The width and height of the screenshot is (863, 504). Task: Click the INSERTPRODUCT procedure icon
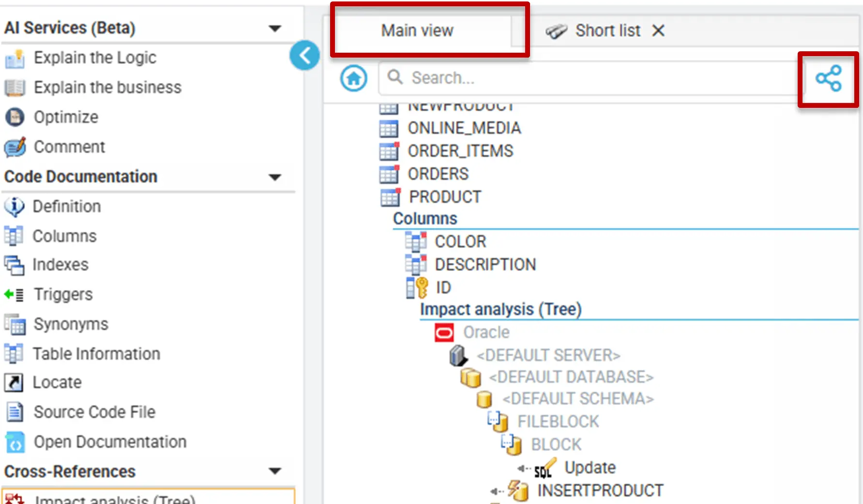pyautogui.click(x=518, y=490)
